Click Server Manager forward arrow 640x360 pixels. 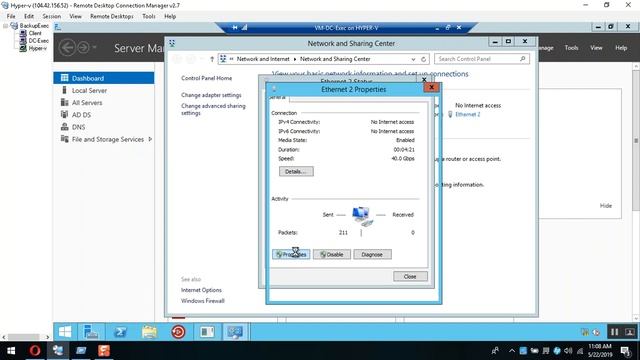83,48
